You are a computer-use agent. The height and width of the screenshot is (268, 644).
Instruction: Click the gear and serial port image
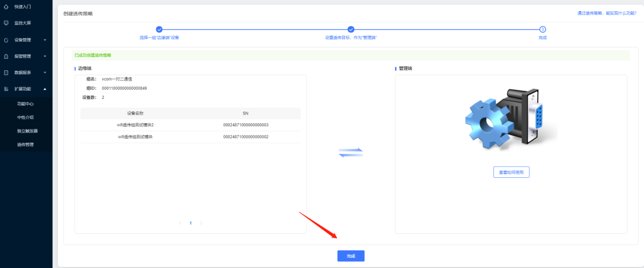click(x=511, y=119)
